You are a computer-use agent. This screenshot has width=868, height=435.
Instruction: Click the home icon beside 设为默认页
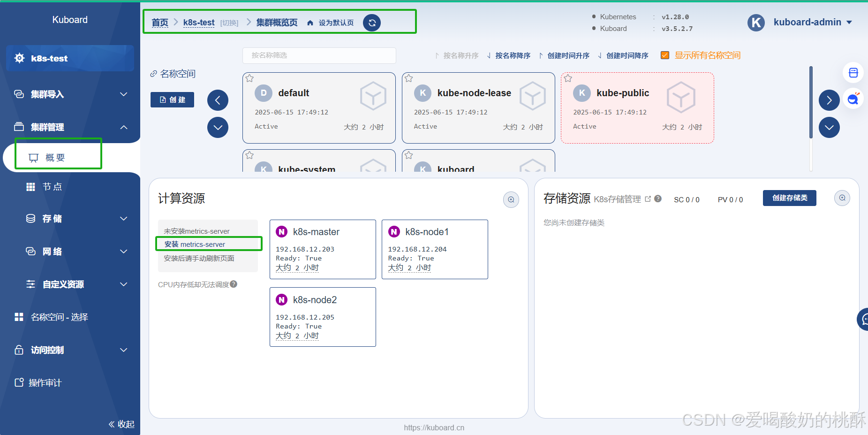coord(310,23)
